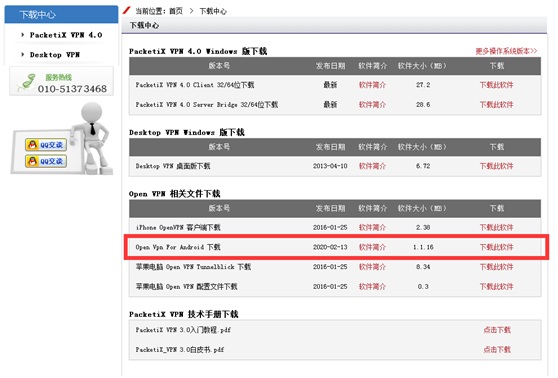558x378 pixels.
Task: Download Open Vpn For Android software
Action: coord(496,247)
